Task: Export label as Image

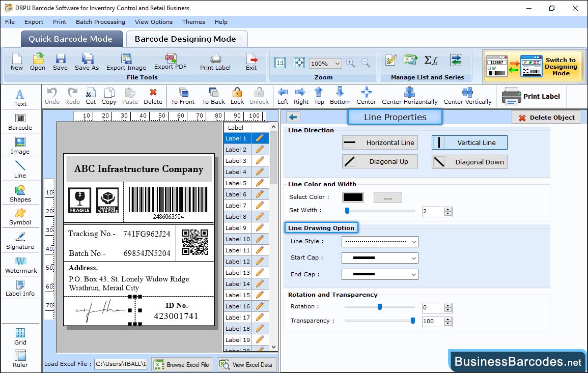Action: (x=126, y=62)
